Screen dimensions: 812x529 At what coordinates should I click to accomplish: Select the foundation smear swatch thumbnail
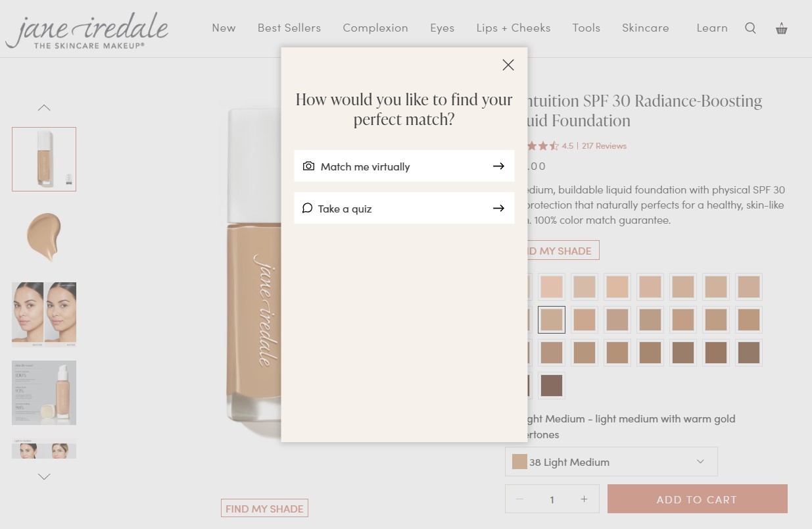(x=44, y=237)
